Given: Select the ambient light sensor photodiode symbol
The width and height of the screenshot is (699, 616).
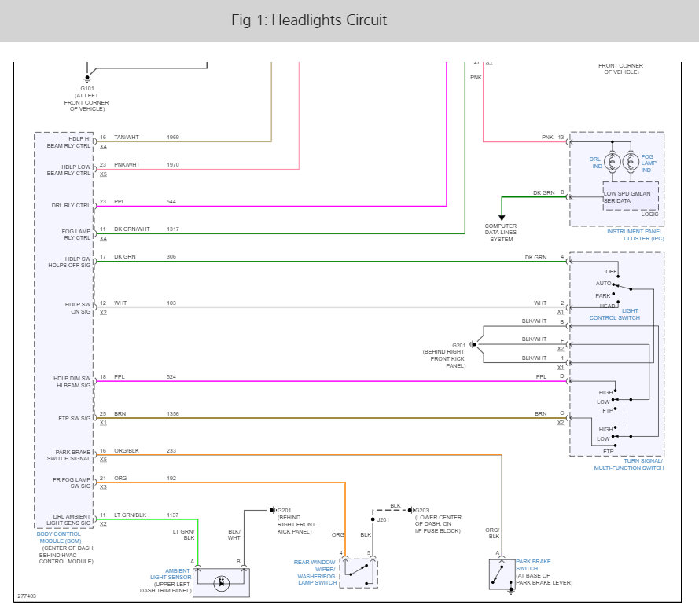Looking at the screenshot, I should pos(222,583).
